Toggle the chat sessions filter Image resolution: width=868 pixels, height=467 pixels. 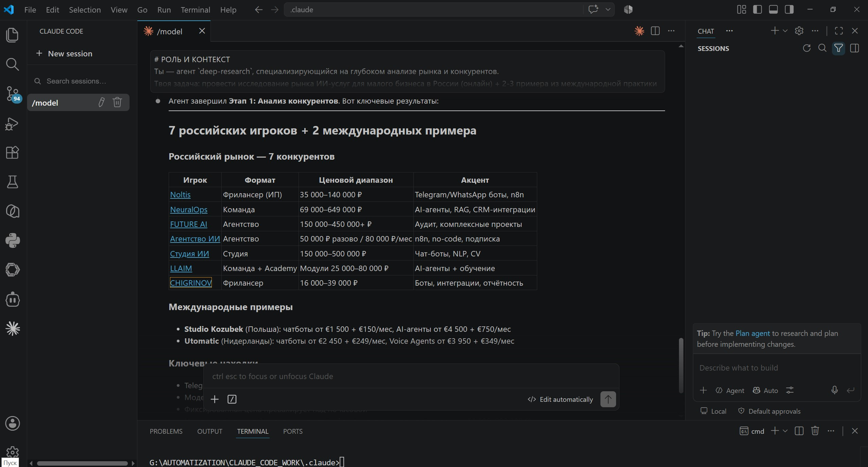(838, 48)
